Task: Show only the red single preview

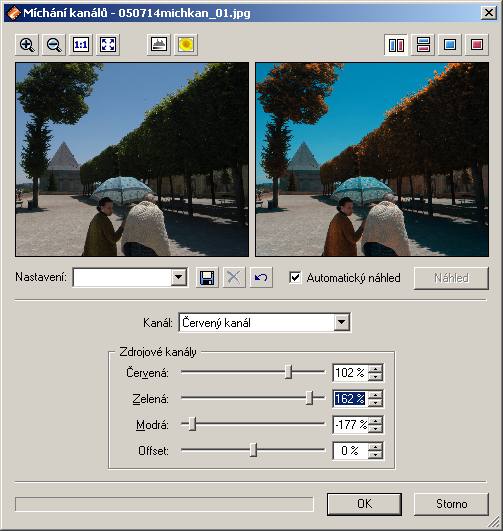Action: click(477, 45)
